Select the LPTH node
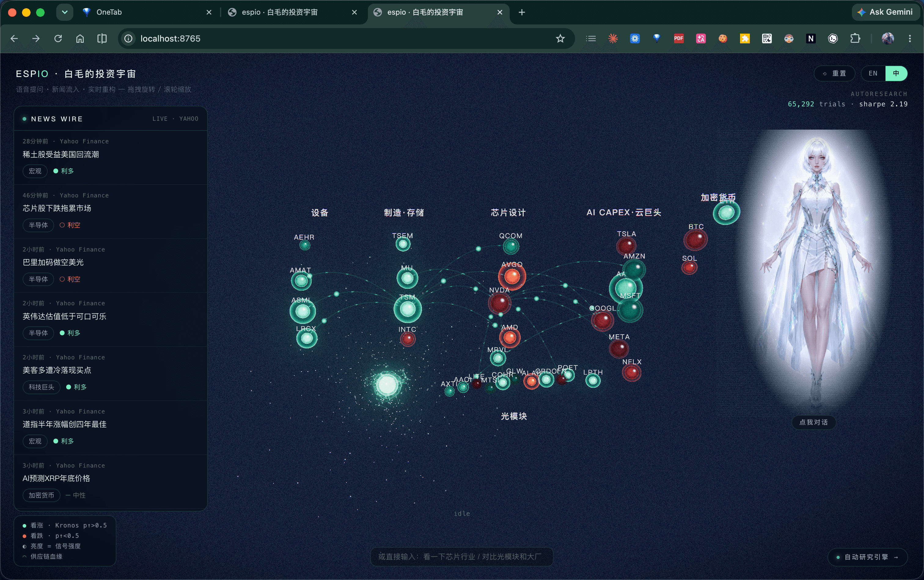 [593, 380]
